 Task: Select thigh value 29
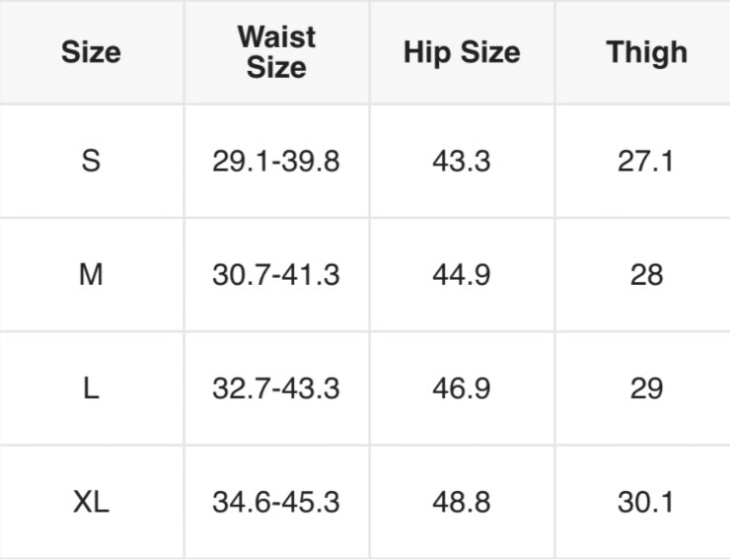pos(646,388)
